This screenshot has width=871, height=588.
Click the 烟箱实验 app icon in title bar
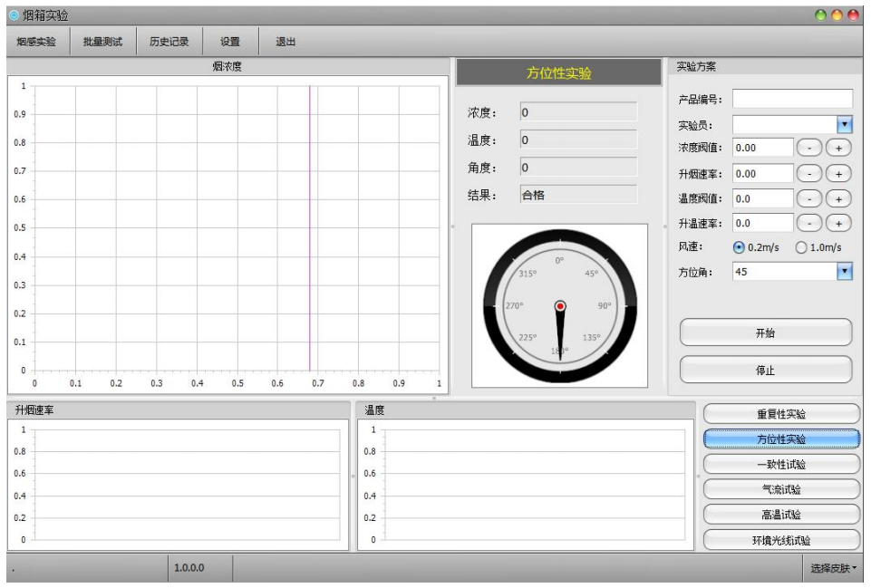click(15, 15)
